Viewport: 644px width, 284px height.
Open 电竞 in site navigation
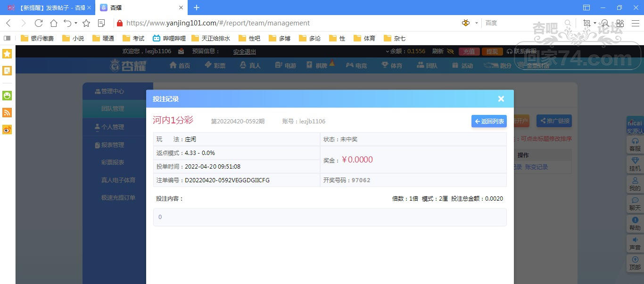coord(356,65)
